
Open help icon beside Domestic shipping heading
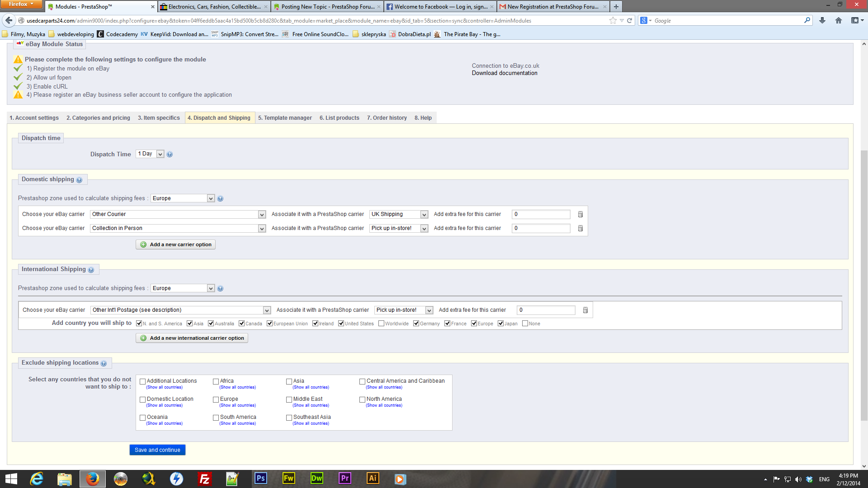tap(79, 180)
